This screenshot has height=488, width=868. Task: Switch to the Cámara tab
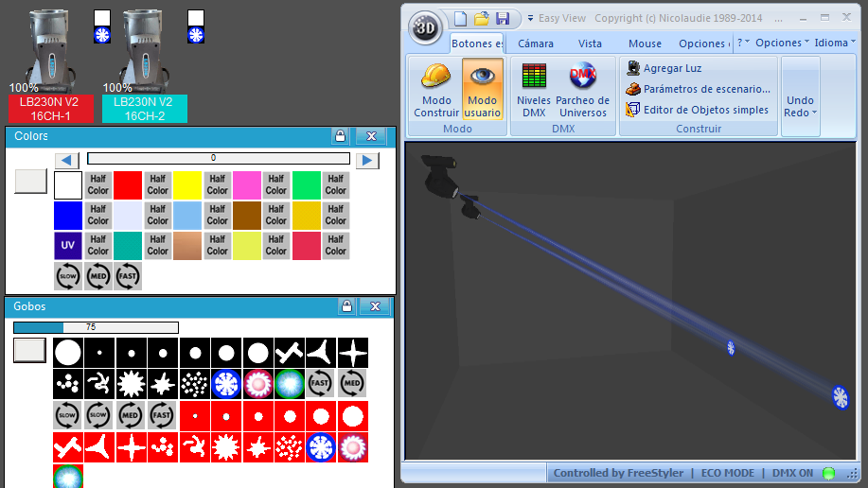tap(536, 44)
